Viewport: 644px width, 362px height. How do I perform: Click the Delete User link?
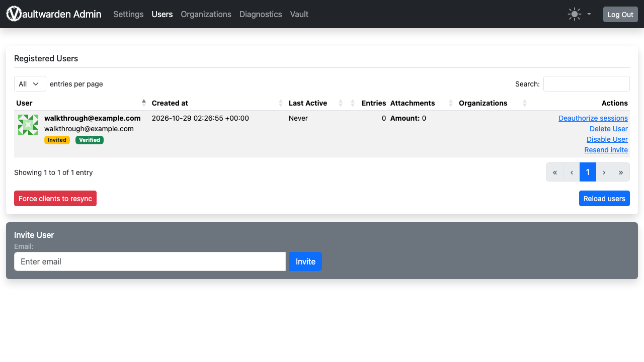pyautogui.click(x=609, y=129)
